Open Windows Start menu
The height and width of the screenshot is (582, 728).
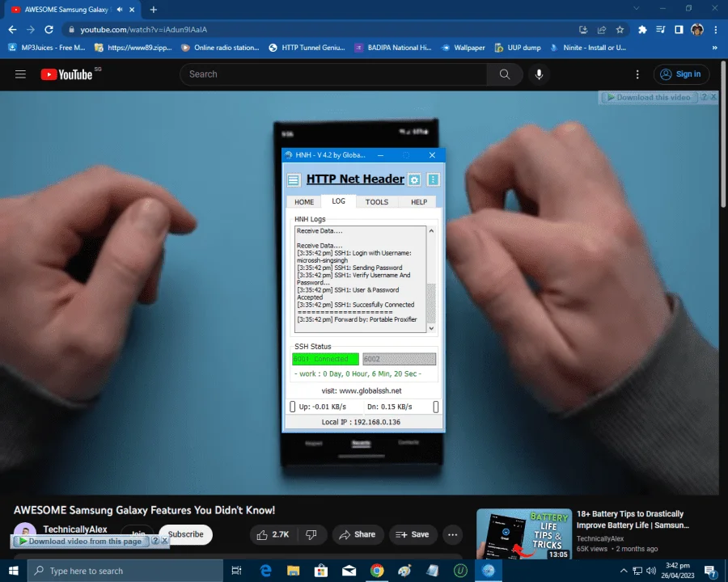[x=14, y=571]
